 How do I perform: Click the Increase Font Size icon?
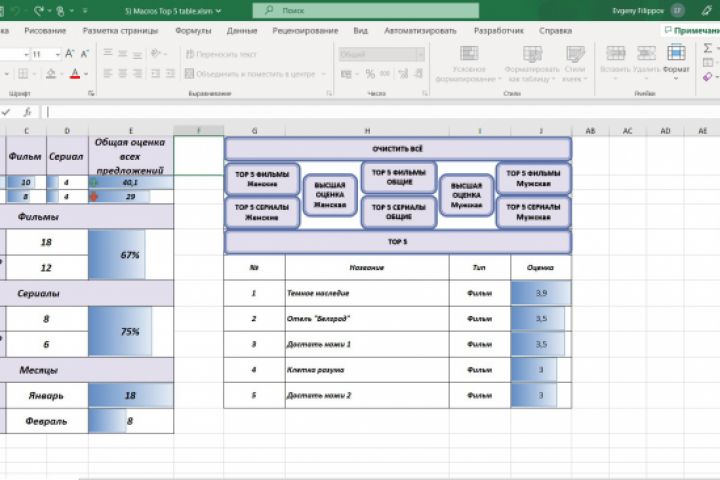point(70,54)
